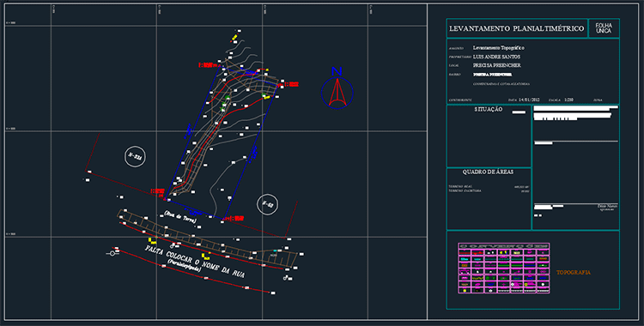Pick the magenta symbol legend table
The width and height of the screenshot is (644, 326).
coord(504,269)
